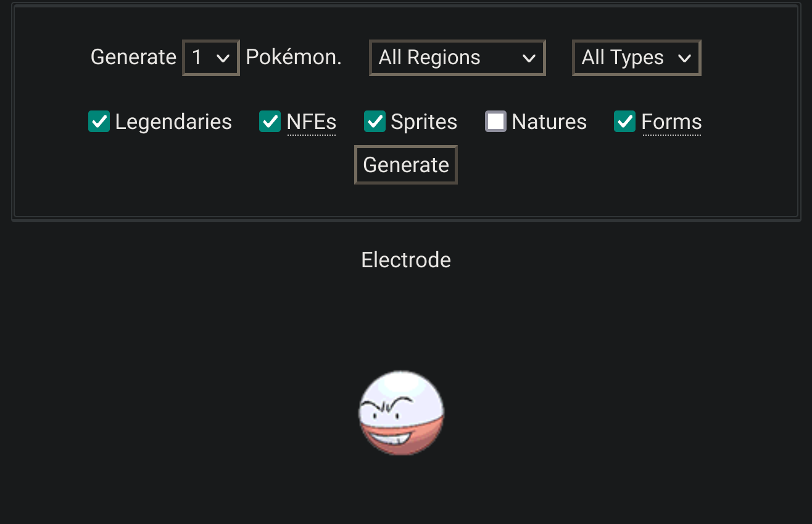The width and height of the screenshot is (812, 524).
Task: Enable the Natures checkbox
Action: (x=495, y=122)
